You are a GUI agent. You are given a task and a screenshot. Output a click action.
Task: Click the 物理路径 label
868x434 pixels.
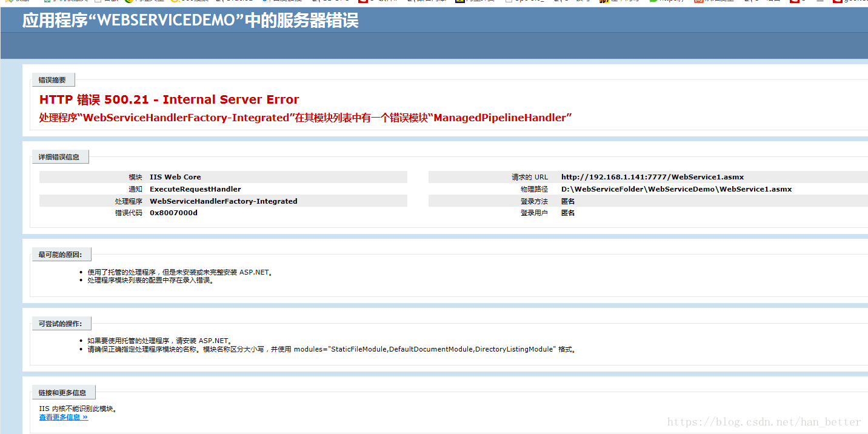coord(534,189)
